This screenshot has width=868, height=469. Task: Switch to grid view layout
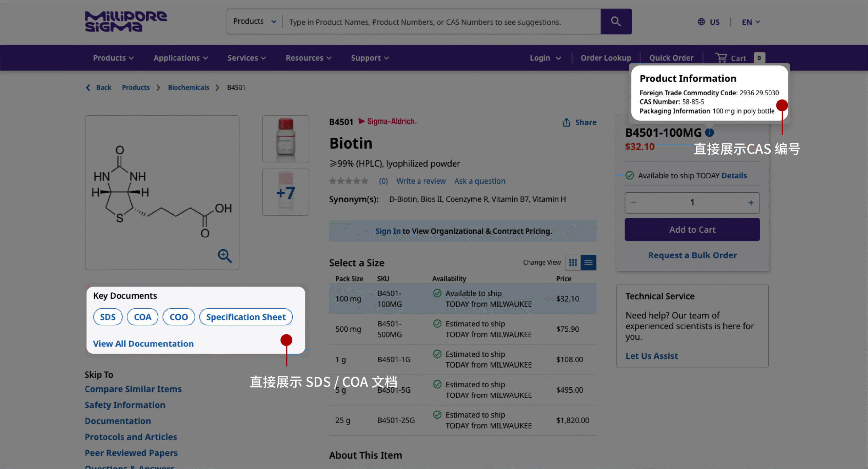tap(573, 262)
